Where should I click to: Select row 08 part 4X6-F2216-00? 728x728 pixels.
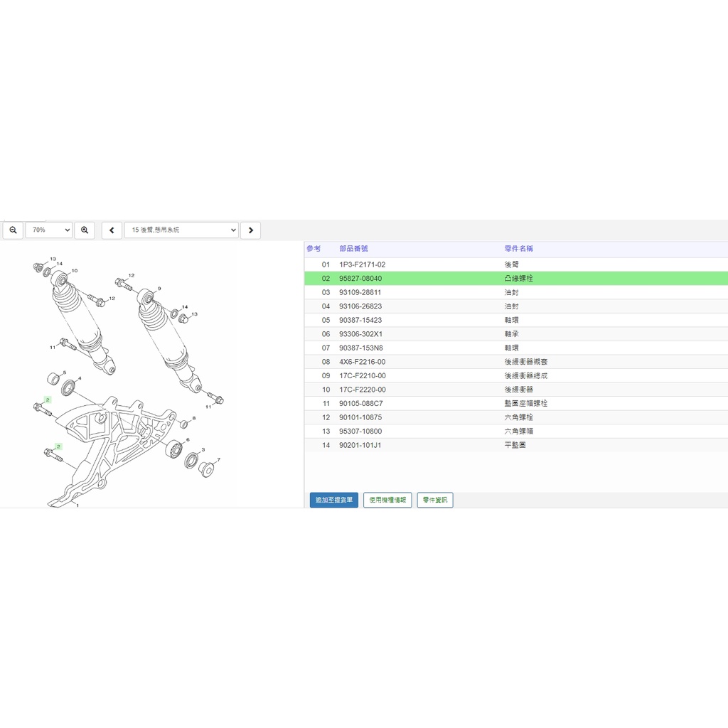click(516, 362)
